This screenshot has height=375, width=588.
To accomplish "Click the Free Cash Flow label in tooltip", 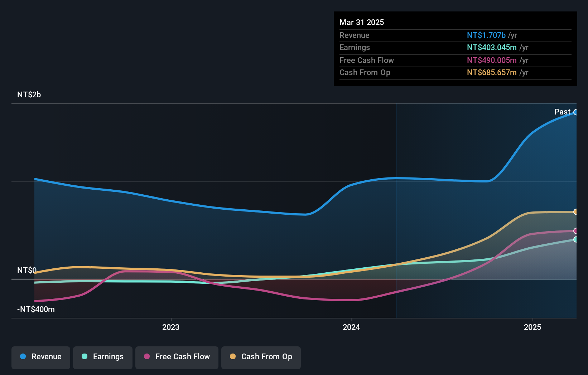I will [367, 60].
